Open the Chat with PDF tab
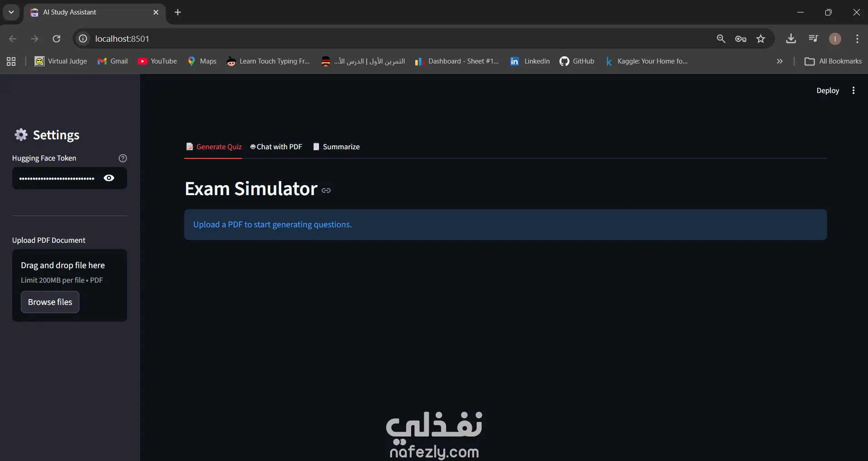This screenshot has width=868, height=461. [276, 147]
